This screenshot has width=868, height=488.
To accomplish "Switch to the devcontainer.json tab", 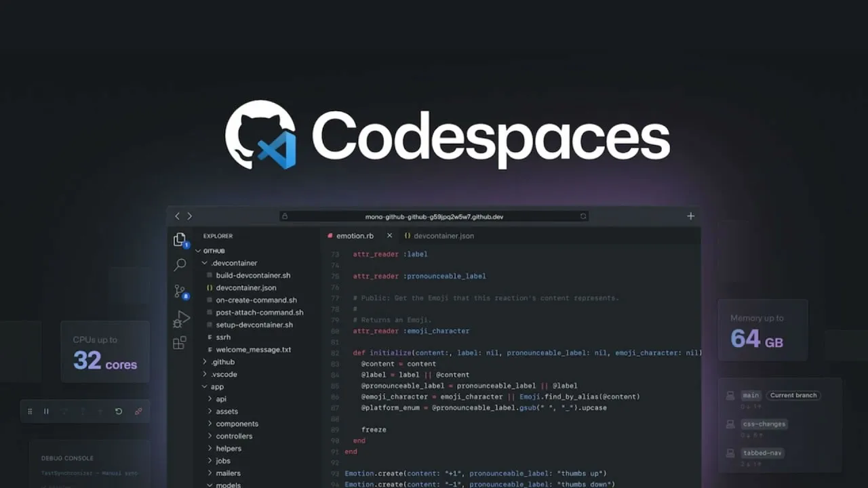I will 439,236.
